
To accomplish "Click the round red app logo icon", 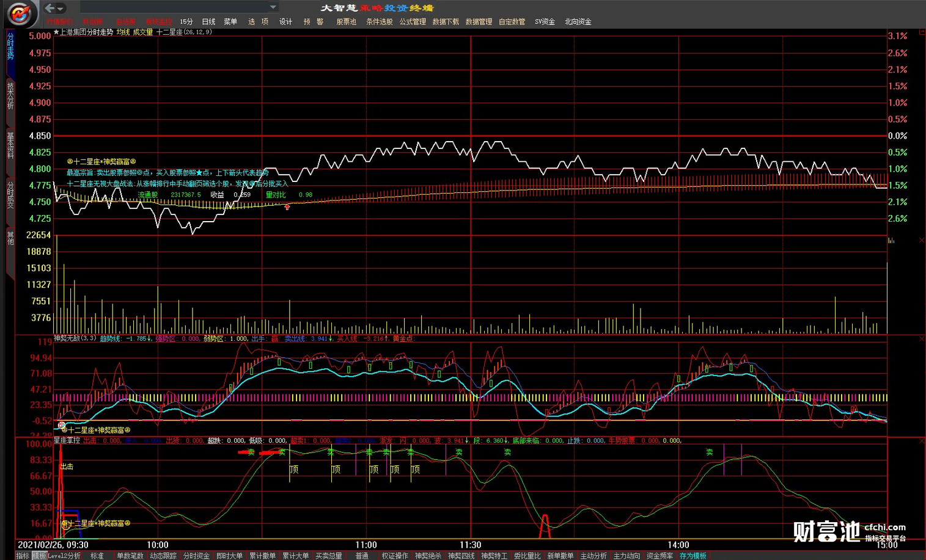I will pyautogui.click(x=20, y=13).
